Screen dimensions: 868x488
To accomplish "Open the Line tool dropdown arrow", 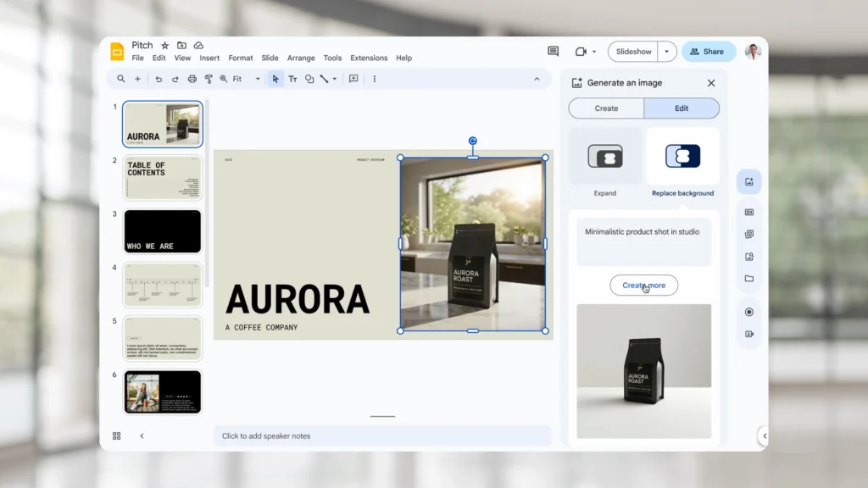I will tap(335, 79).
